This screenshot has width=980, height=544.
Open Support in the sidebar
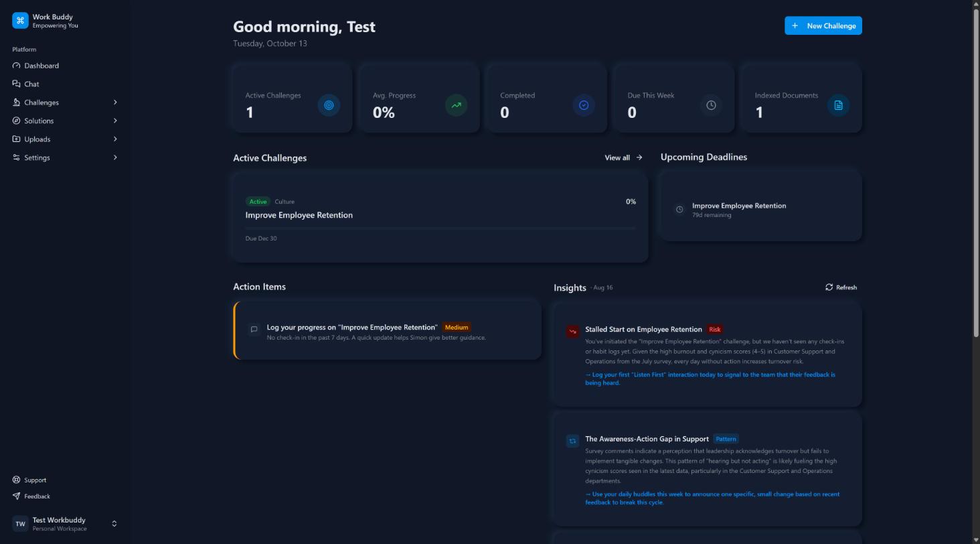[65, 480]
